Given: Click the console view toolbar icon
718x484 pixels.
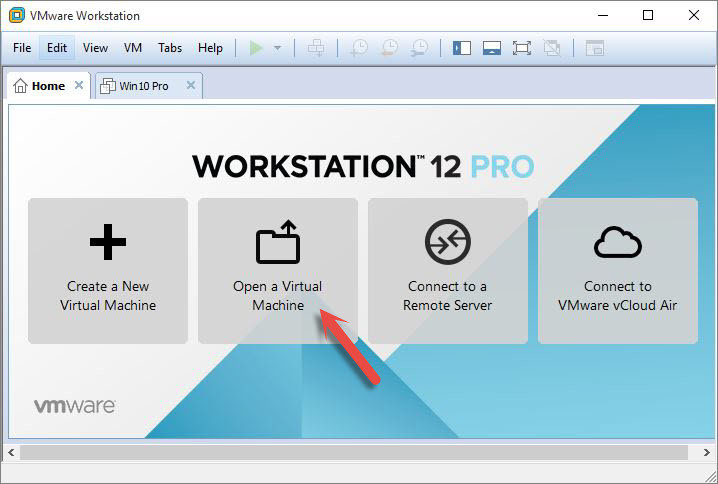Looking at the screenshot, I should pyautogui.click(x=595, y=48).
